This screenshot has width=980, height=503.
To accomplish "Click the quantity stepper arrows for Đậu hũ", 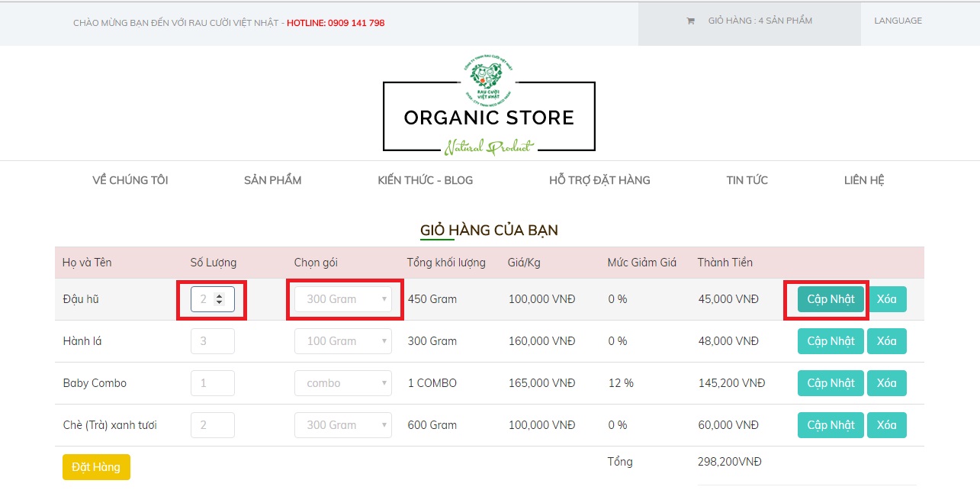I will tap(220, 299).
